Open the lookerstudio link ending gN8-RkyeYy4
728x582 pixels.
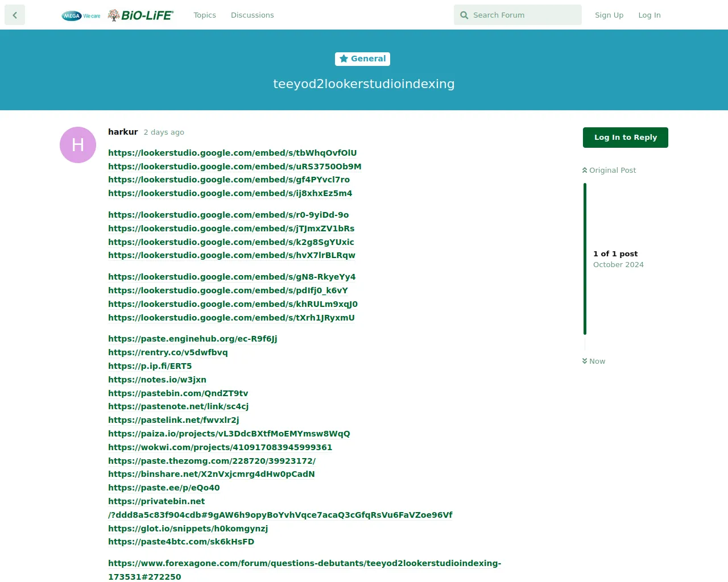click(x=232, y=277)
